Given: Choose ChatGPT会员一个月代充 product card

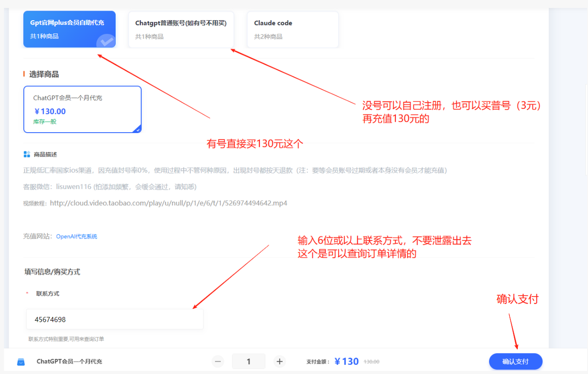Looking at the screenshot, I should [x=83, y=109].
